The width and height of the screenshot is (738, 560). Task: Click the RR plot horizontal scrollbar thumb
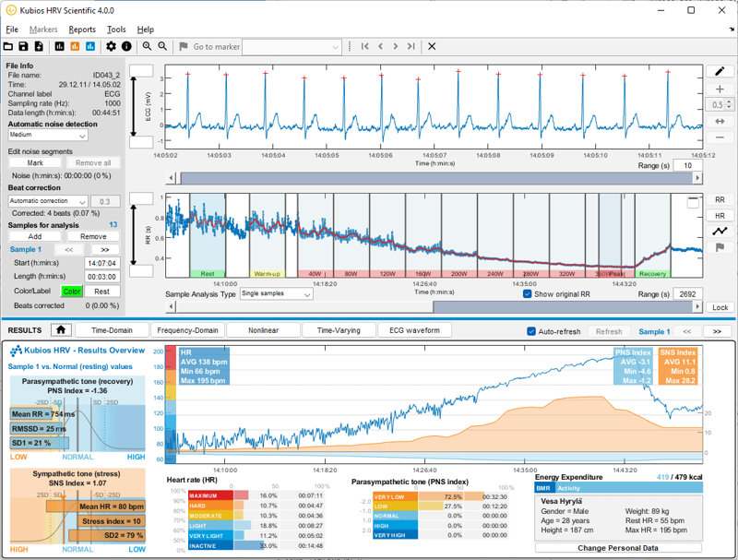563,307
